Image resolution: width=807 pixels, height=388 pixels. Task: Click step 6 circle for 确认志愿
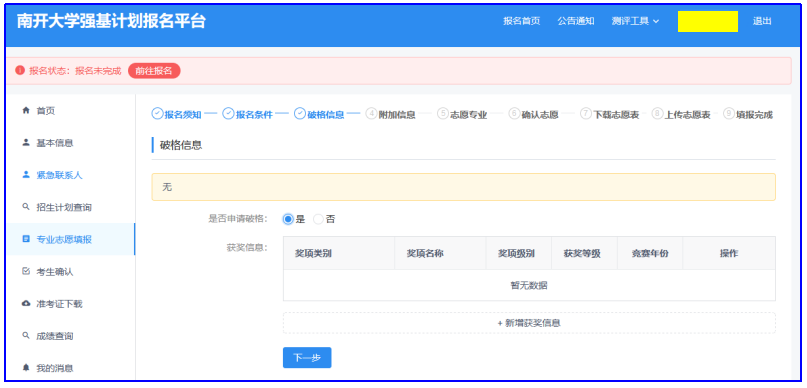tap(514, 114)
